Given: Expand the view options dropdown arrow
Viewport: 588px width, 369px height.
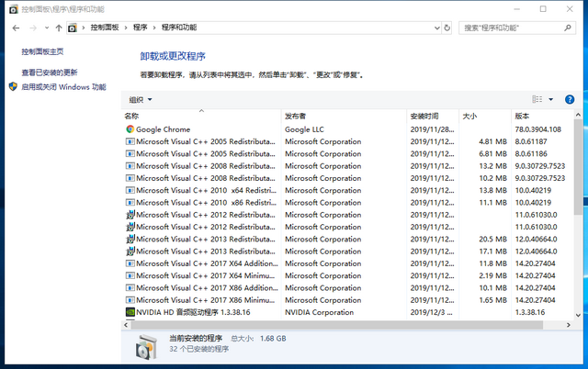Looking at the screenshot, I should click(x=551, y=99).
